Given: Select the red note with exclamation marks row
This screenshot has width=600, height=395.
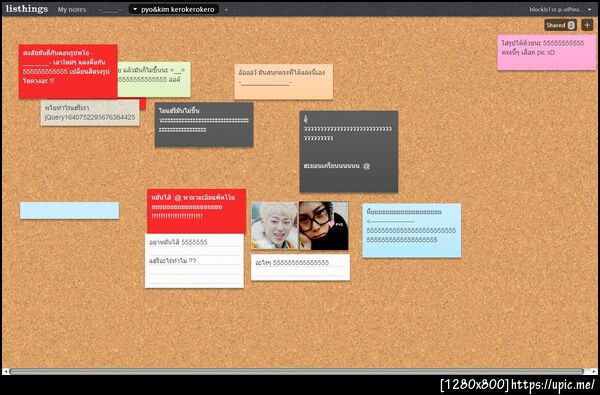Looking at the screenshot, I should pyautogui.click(x=196, y=211).
